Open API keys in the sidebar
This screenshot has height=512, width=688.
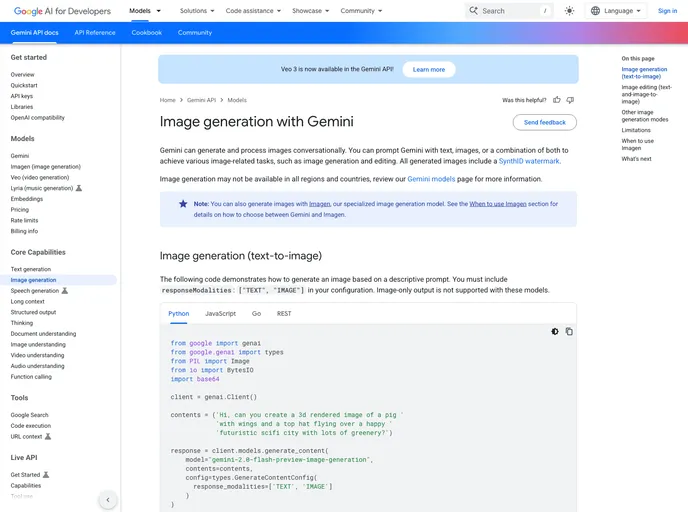(x=22, y=96)
